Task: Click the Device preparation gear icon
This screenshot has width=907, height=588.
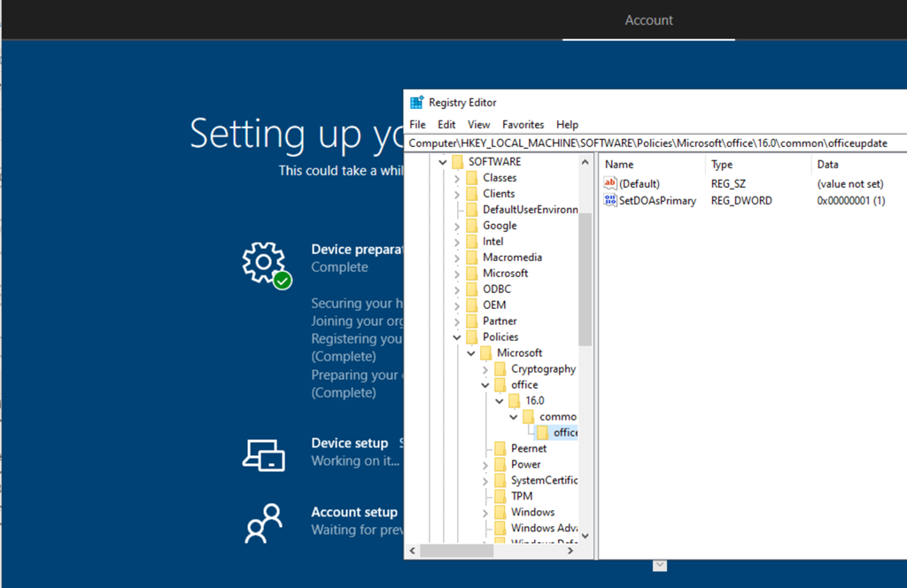Action: pyautogui.click(x=264, y=263)
